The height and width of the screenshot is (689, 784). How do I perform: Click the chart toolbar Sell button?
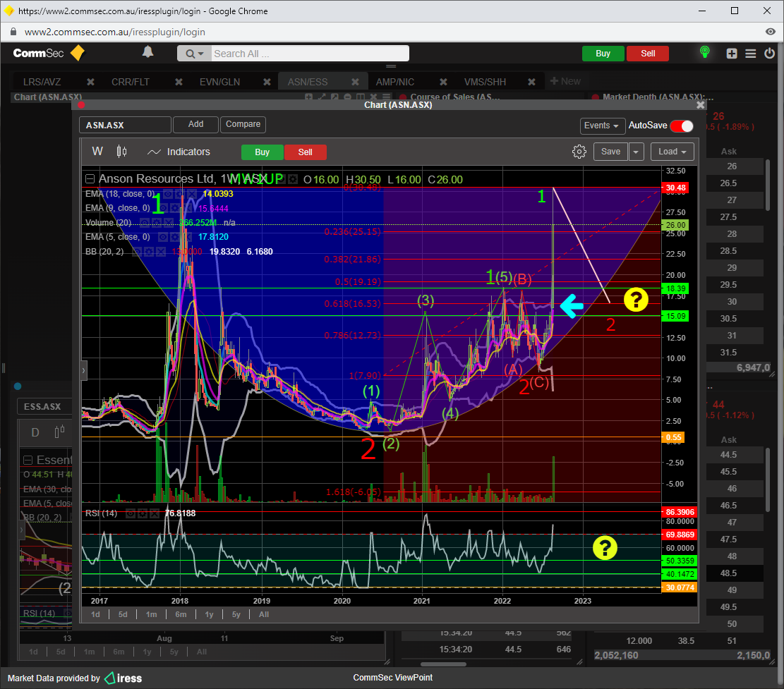click(306, 152)
